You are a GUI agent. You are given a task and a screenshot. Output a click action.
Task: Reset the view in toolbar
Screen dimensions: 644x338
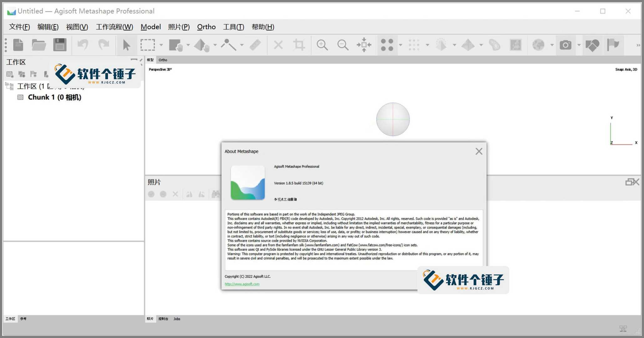(364, 45)
